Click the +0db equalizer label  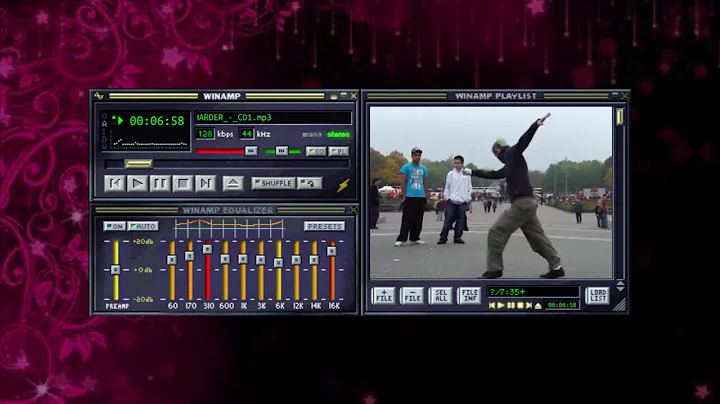(x=143, y=270)
